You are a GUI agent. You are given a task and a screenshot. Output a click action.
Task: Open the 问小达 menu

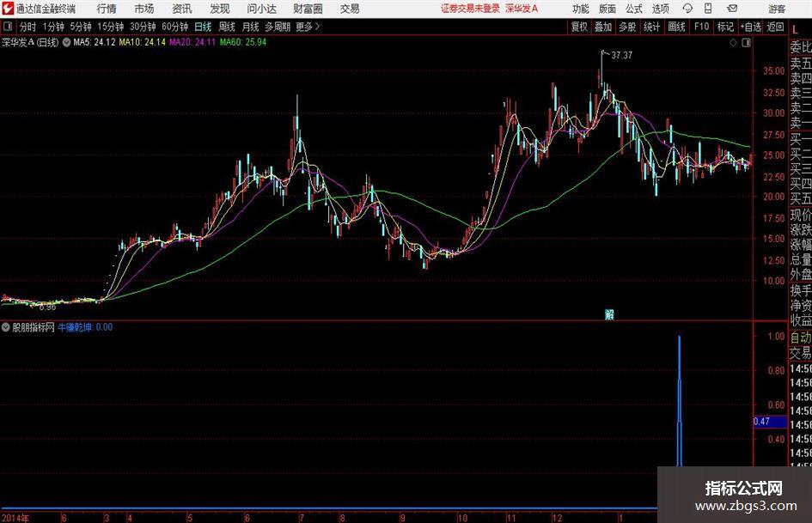261,9
